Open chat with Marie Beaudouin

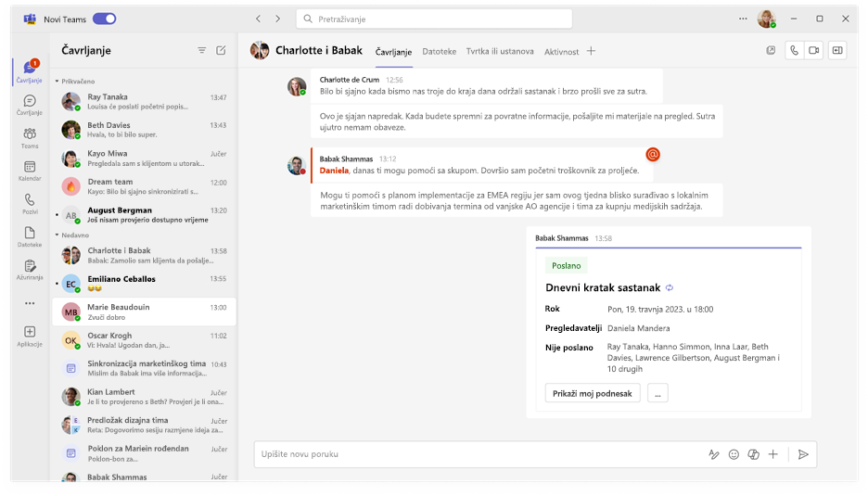point(144,312)
